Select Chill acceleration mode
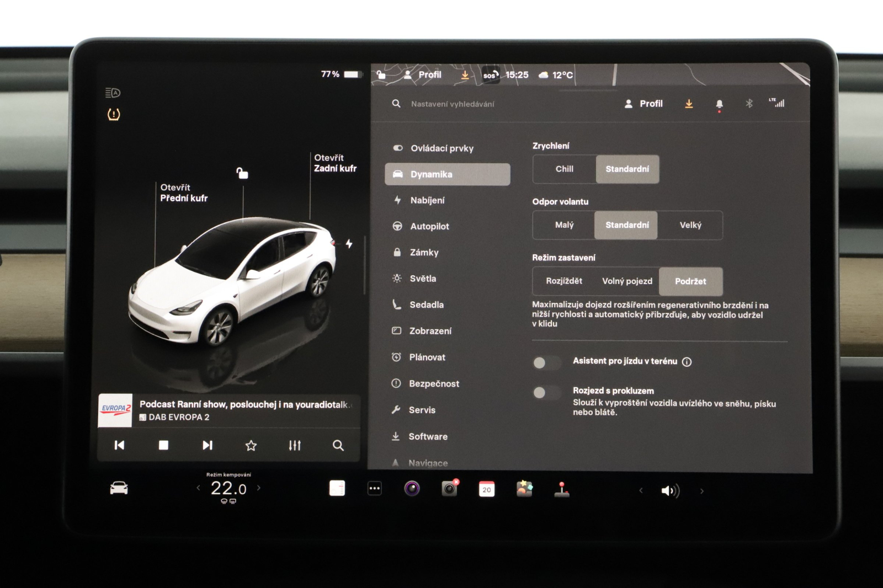 click(563, 169)
